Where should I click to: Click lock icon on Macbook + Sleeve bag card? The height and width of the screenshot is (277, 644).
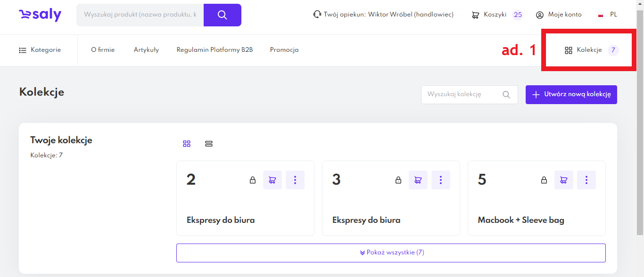point(544,180)
